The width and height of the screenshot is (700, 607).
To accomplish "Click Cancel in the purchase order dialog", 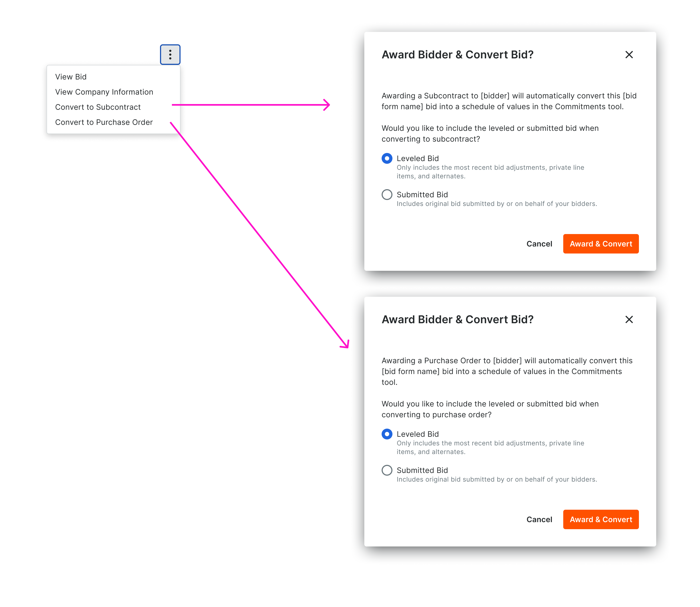I will (539, 519).
